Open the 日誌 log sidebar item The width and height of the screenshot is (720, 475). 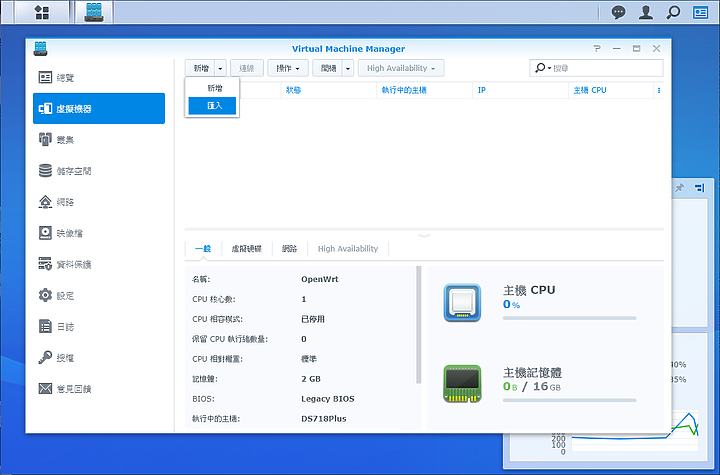click(x=99, y=327)
